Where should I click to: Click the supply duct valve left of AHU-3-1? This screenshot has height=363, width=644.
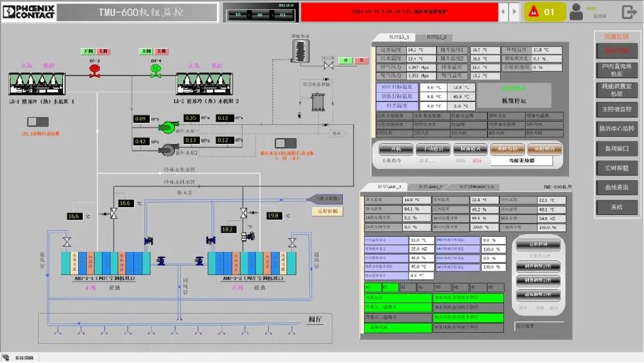point(67,242)
